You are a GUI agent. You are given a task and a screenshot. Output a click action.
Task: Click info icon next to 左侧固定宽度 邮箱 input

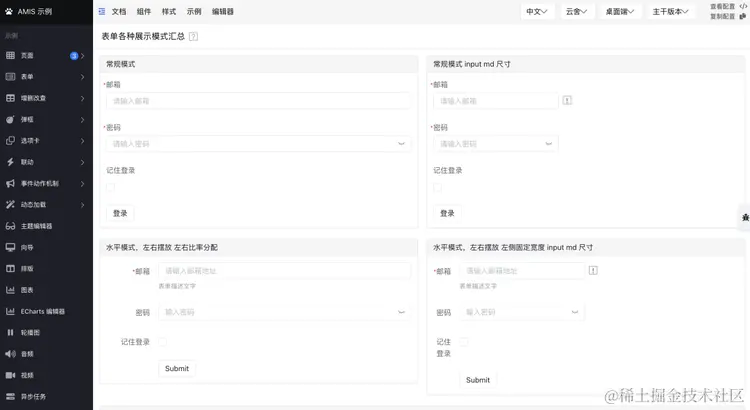coord(593,271)
